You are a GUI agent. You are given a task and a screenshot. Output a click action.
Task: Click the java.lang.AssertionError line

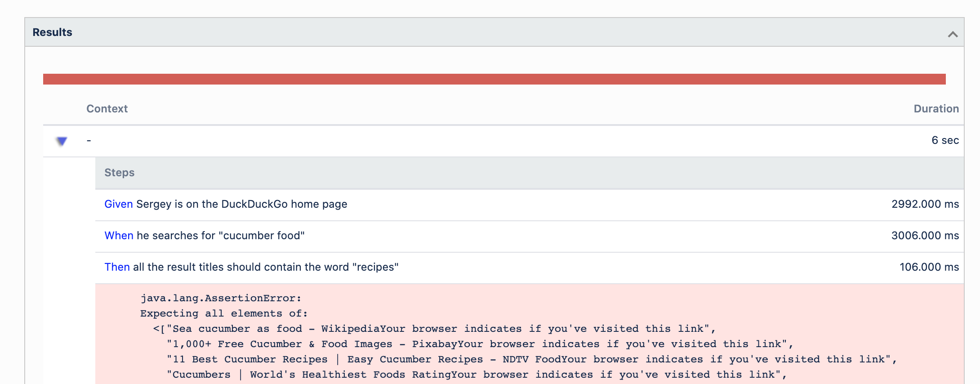pyautogui.click(x=221, y=298)
